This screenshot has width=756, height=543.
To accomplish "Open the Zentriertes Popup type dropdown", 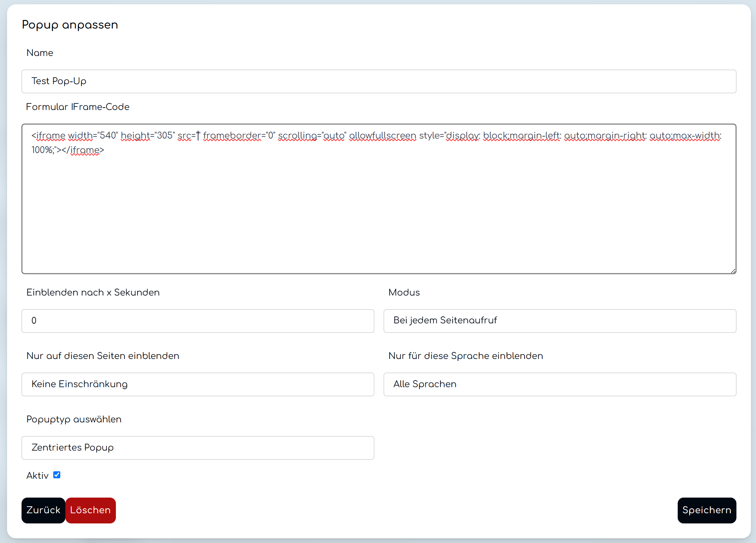I will [198, 448].
